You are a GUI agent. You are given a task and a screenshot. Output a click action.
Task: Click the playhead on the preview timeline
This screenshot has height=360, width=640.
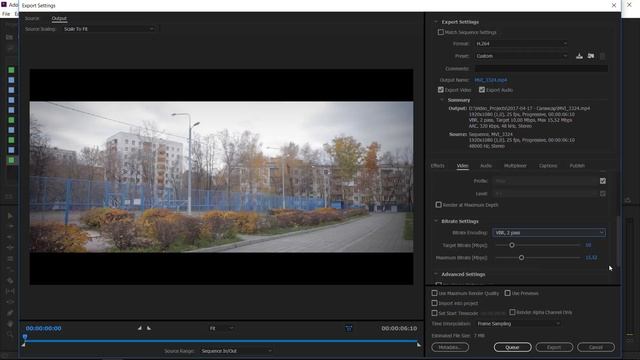pos(25,337)
